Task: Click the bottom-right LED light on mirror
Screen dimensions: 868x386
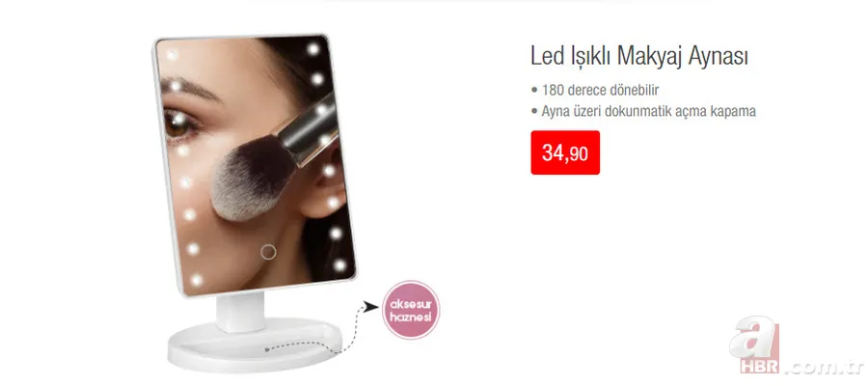Action: [x=339, y=264]
